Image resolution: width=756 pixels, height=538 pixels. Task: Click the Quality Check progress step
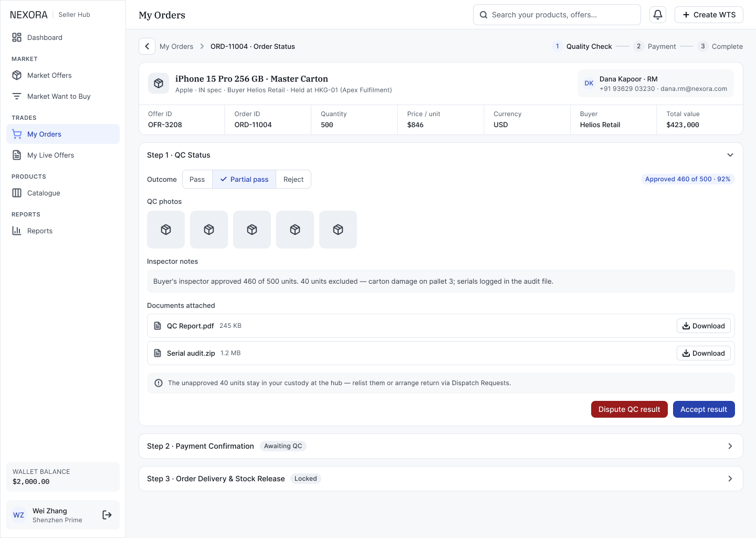coord(582,46)
